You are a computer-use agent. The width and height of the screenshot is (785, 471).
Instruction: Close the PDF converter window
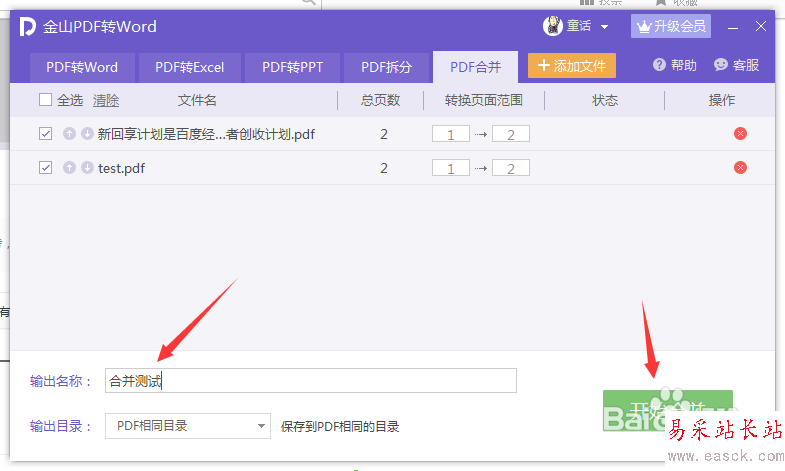point(761,27)
